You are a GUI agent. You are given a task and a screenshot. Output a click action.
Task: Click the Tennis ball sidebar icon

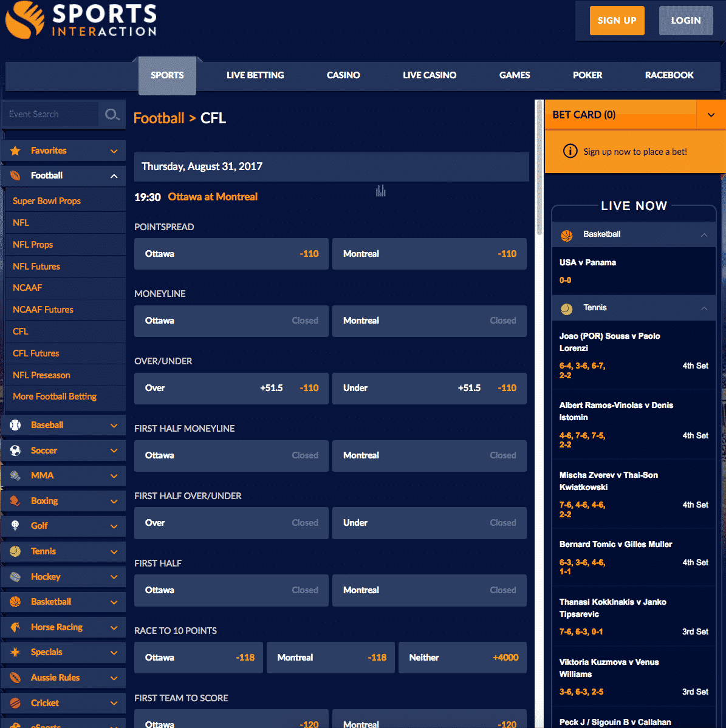coord(15,551)
